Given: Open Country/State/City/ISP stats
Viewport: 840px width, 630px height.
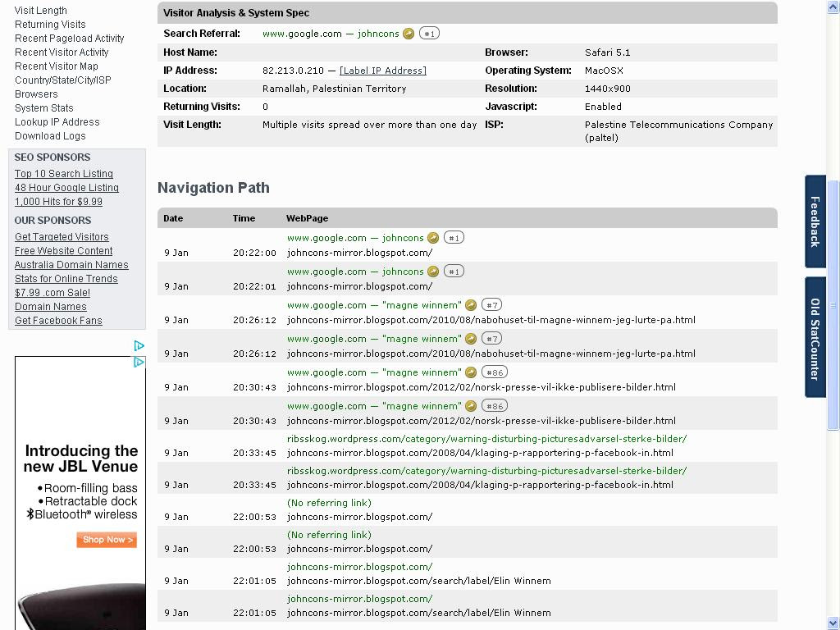Looking at the screenshot, I should click(63, 80).
